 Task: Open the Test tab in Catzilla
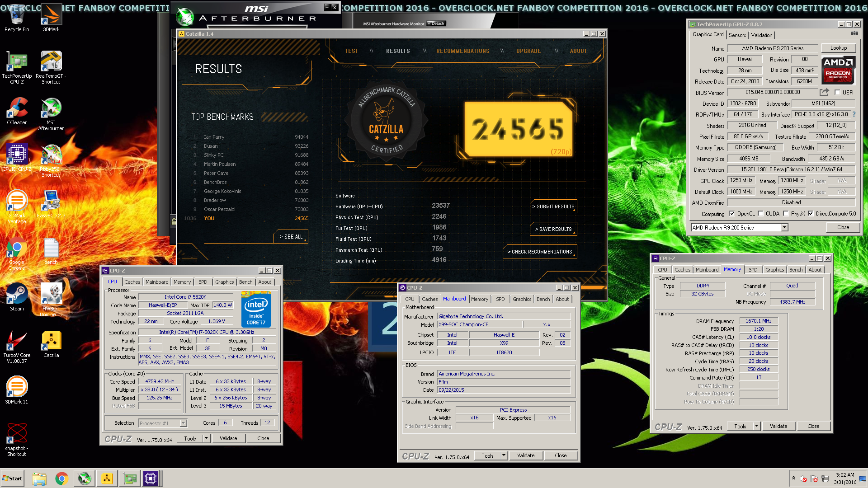(x=351, y=51)
